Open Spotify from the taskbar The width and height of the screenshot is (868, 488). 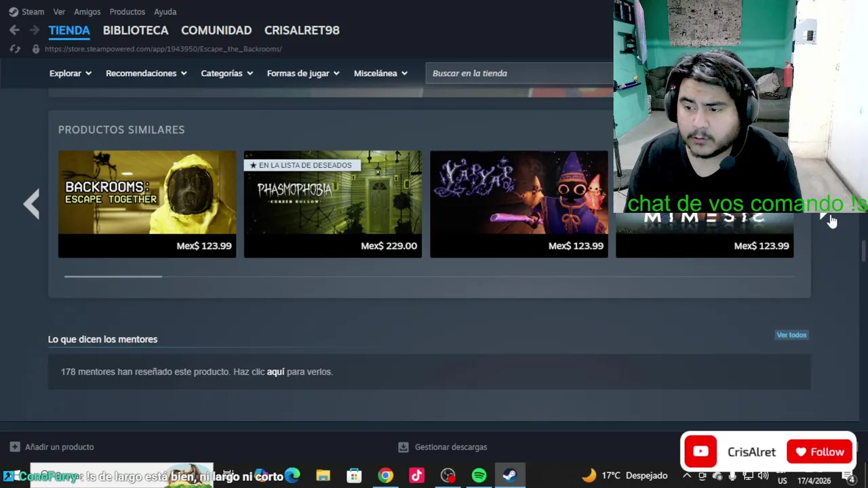479,476
